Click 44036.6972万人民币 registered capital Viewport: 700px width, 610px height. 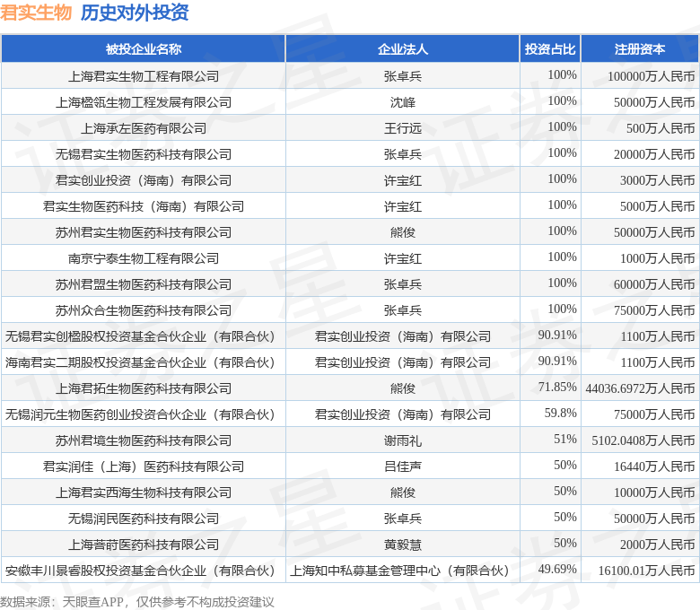click(640, 388)
